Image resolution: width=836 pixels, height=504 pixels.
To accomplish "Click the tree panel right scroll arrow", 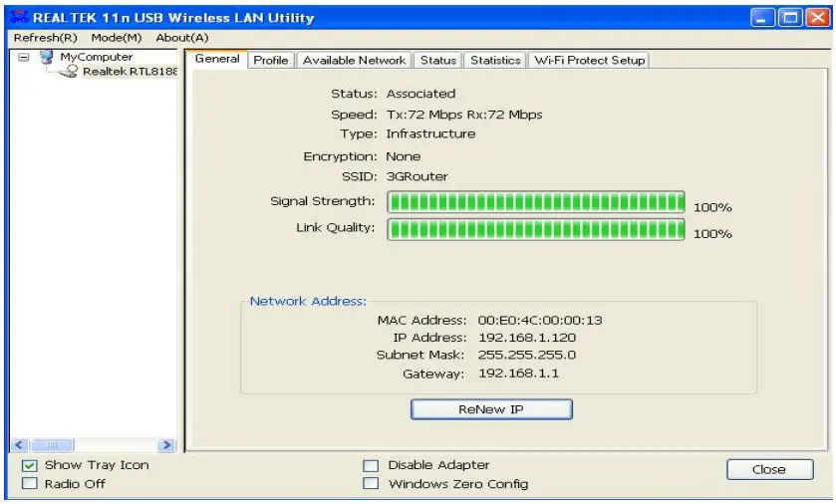I will click(x=166, y=445).
